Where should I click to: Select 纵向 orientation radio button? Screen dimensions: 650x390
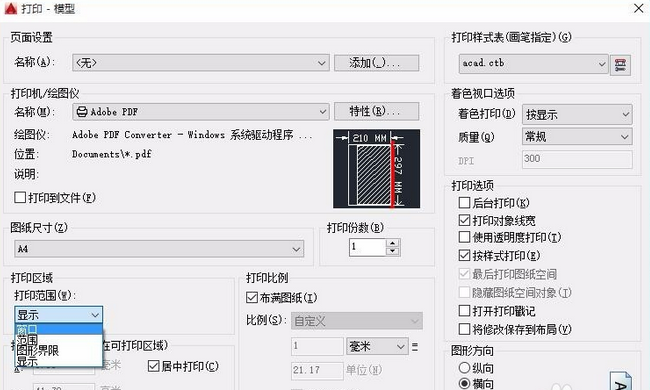click(465, 368)
